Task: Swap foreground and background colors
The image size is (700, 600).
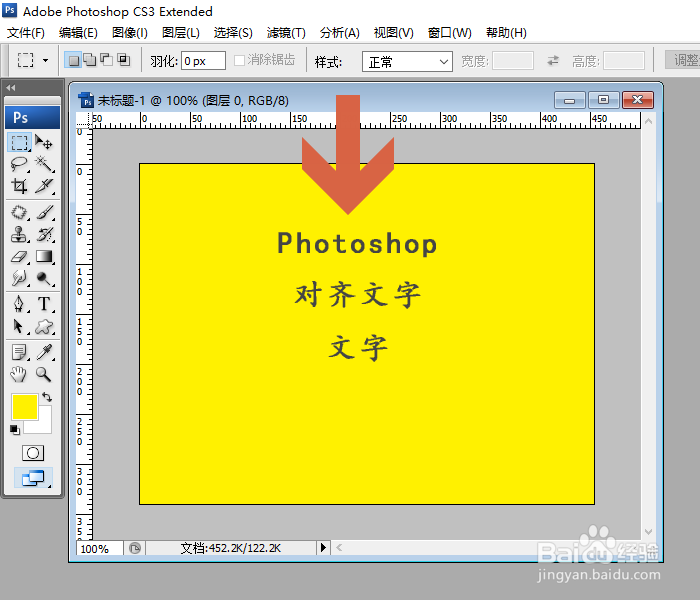Action: 47,396
